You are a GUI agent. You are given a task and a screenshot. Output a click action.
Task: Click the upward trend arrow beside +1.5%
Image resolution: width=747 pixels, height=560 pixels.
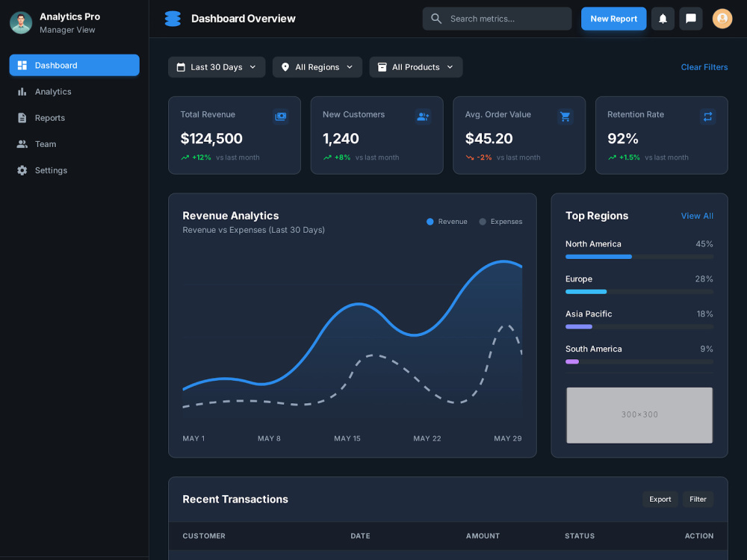tap(613, 158)
